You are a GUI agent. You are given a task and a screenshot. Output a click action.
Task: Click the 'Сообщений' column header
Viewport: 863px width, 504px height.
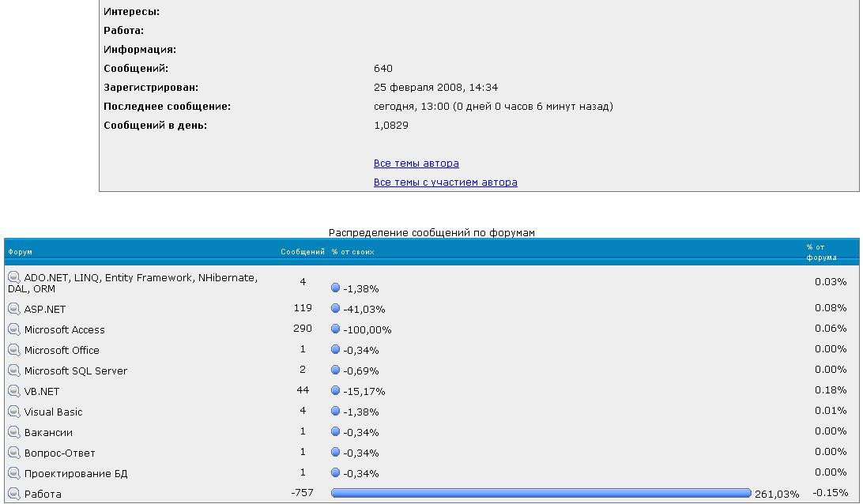click(302, 252)
